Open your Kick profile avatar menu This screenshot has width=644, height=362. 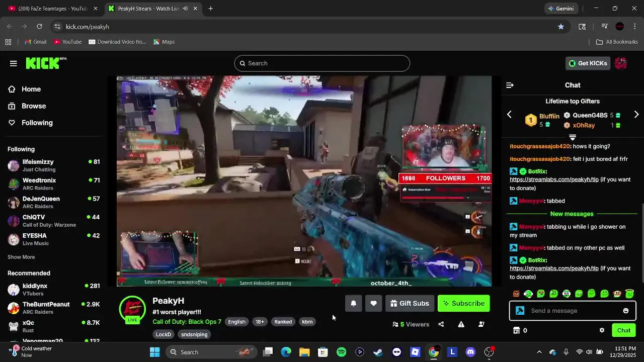coord(621,63)
